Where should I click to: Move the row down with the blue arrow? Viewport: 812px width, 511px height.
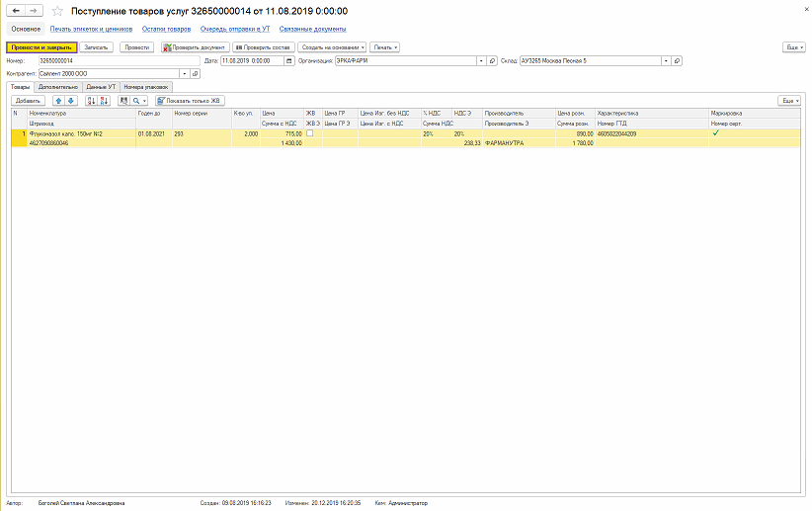coord(70,101)
